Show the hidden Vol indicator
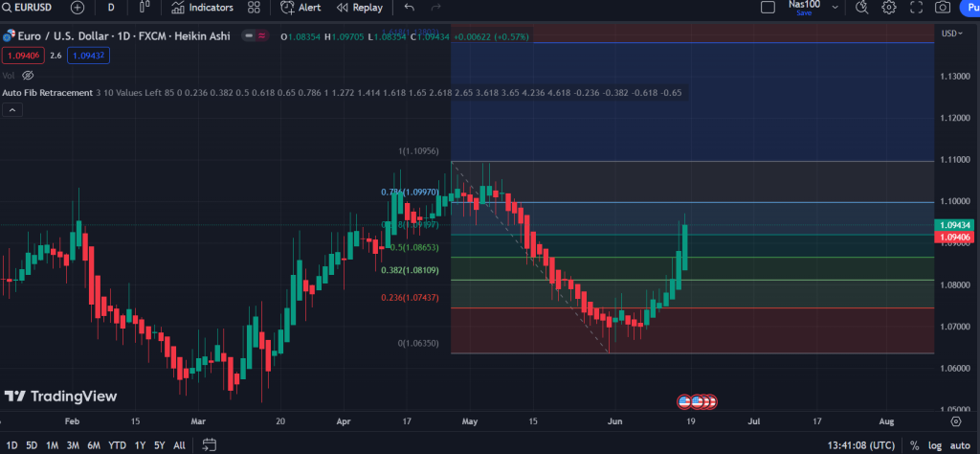 tap(28, 75)
